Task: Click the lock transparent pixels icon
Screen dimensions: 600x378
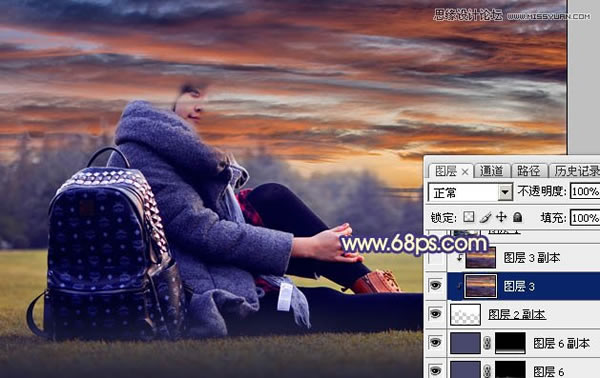Action: tap(468, 217)
